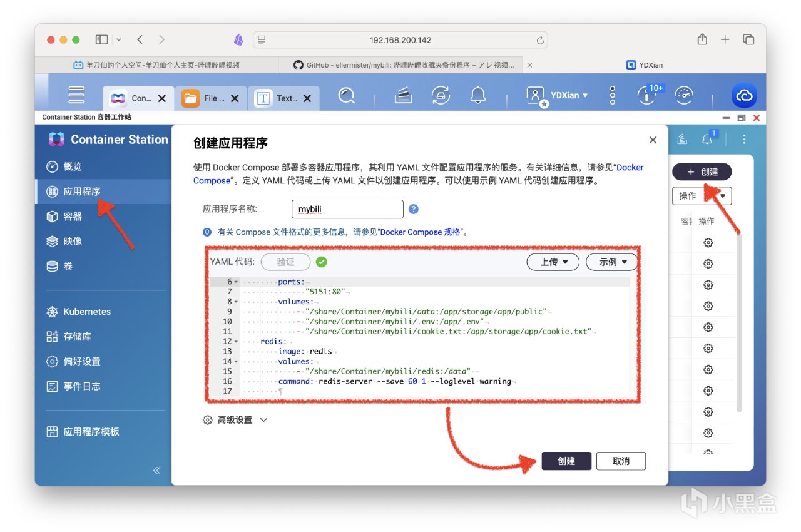Open Container Station notifications bell with badge
Screen dimensions: 801x532
pos(708,139)
